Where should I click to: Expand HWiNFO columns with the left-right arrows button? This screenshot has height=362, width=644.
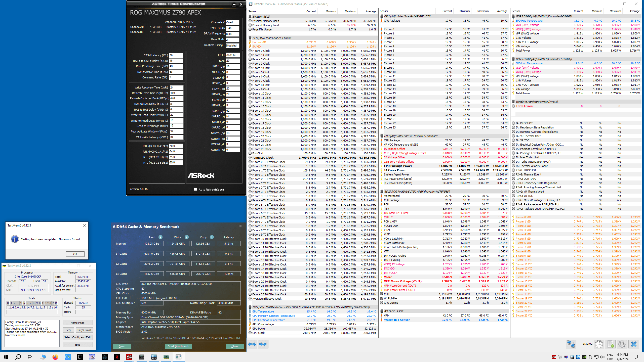tap(252, 344)
